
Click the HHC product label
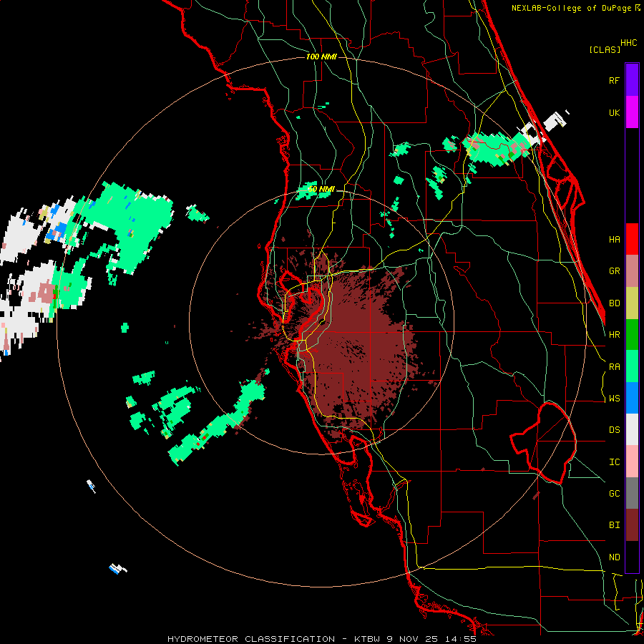pyautogui.click(x=629, y=43)
